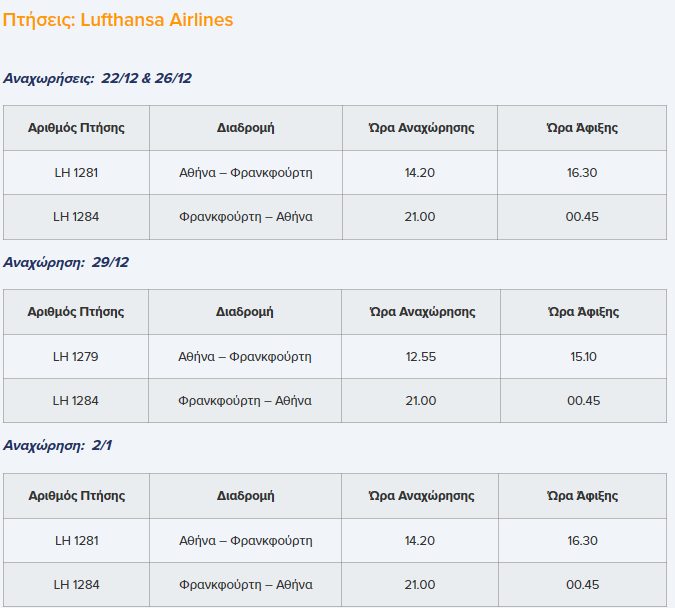Click 'Αριθμός Πτήσης' header in the 22/12 table

76,128
